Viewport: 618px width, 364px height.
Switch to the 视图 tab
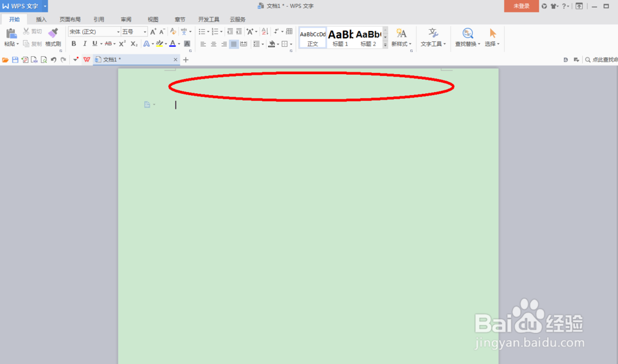coord(153,19)
